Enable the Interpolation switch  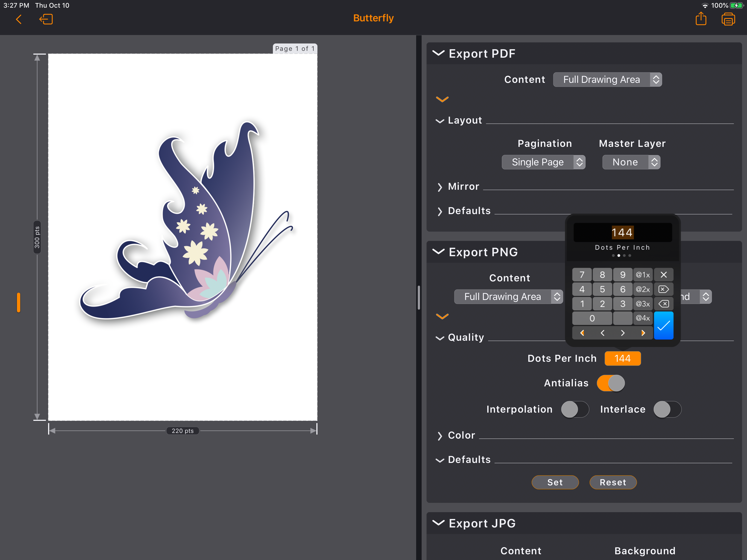pyautogui.click(x=575, y=409)
